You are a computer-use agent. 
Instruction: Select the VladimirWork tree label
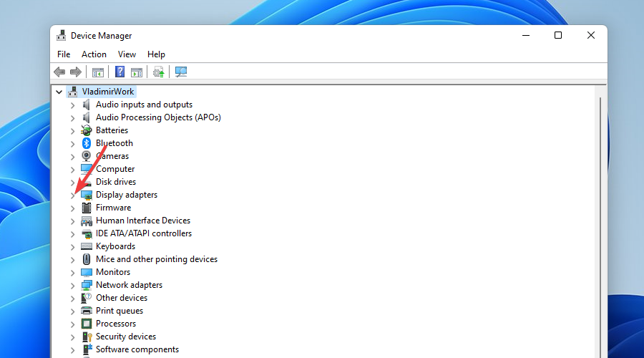pos(108,91)
